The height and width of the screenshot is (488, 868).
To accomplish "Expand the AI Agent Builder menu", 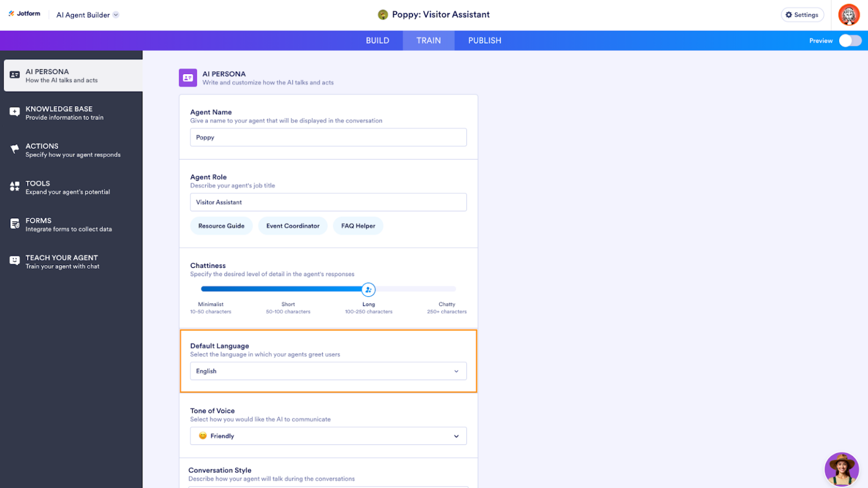I will coord(87,15).
